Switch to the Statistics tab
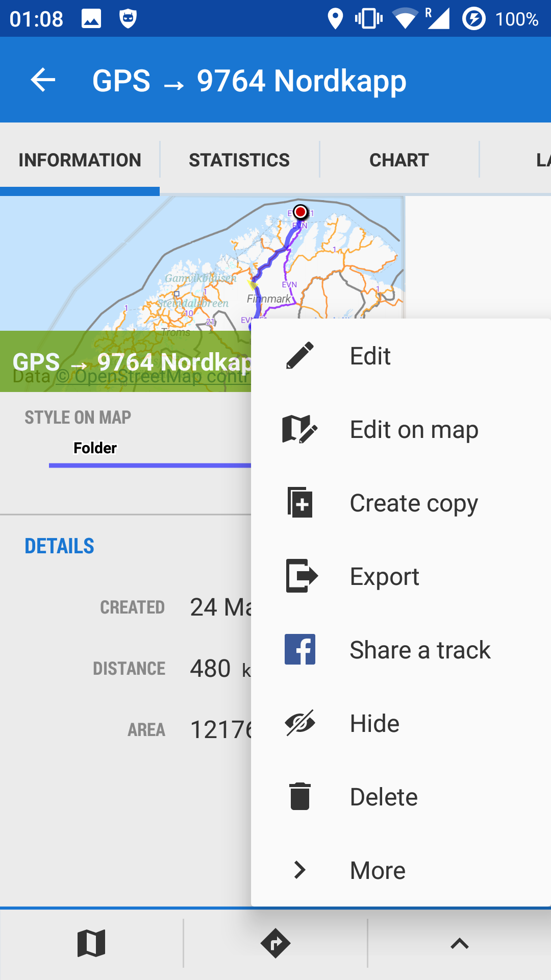This screenshot has height=980, width=551. [x=239, y=160]
